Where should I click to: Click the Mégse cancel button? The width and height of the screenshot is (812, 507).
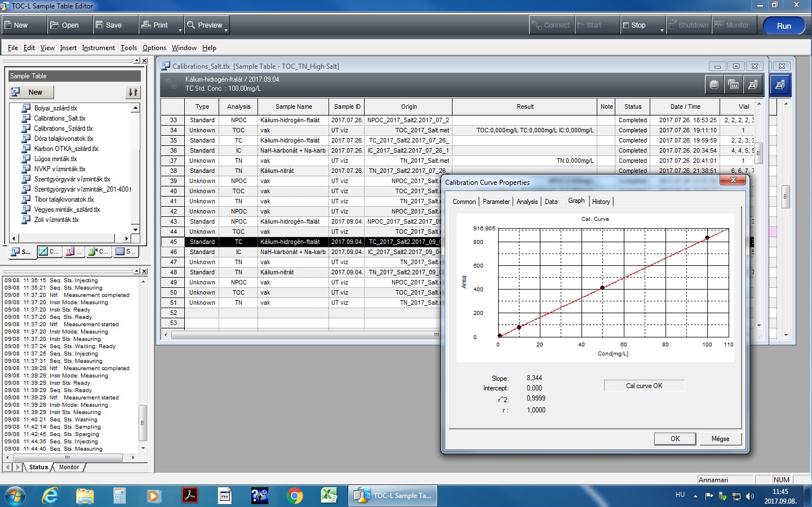pos(720,439)
